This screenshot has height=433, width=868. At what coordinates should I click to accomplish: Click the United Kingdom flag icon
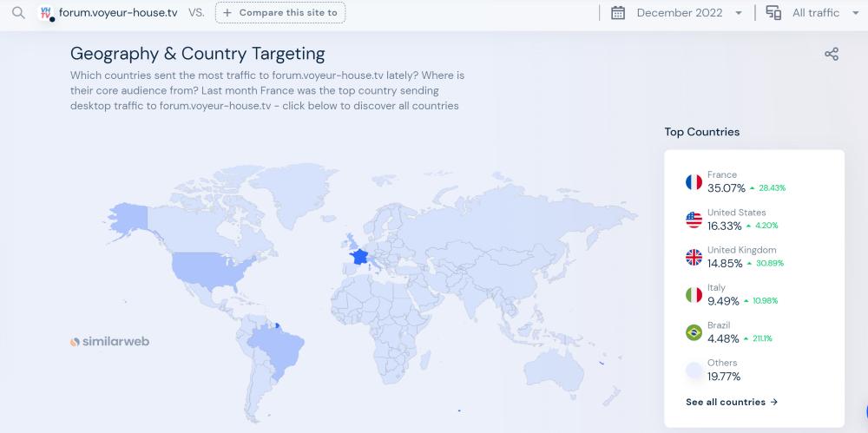coord(694,257)
